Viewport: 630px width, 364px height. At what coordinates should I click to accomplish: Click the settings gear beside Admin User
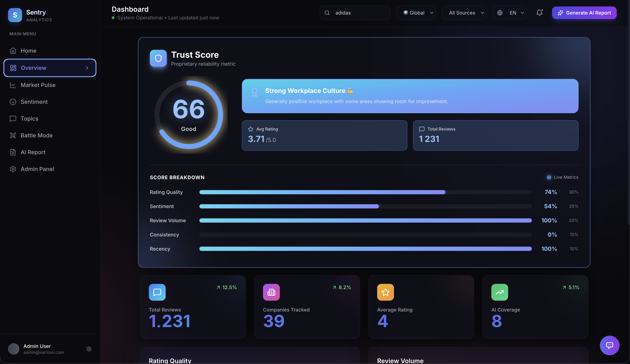click(x=89, y=349)
